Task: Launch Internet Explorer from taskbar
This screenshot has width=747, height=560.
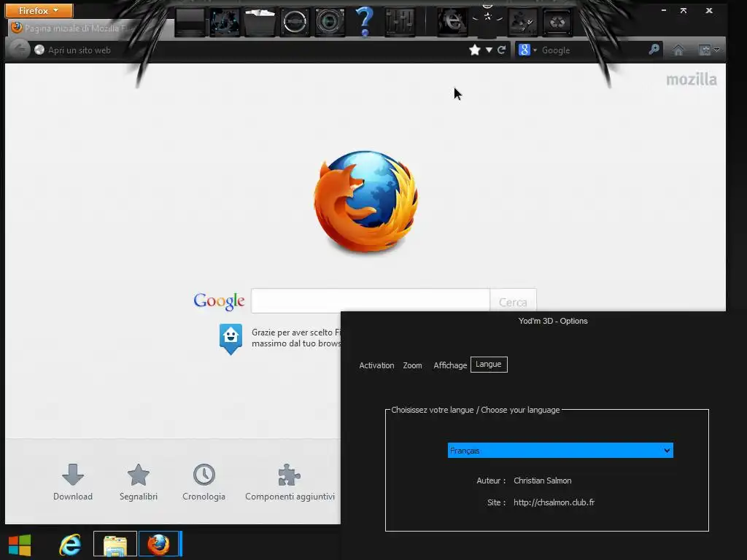Action: click(x=70, y=544)
